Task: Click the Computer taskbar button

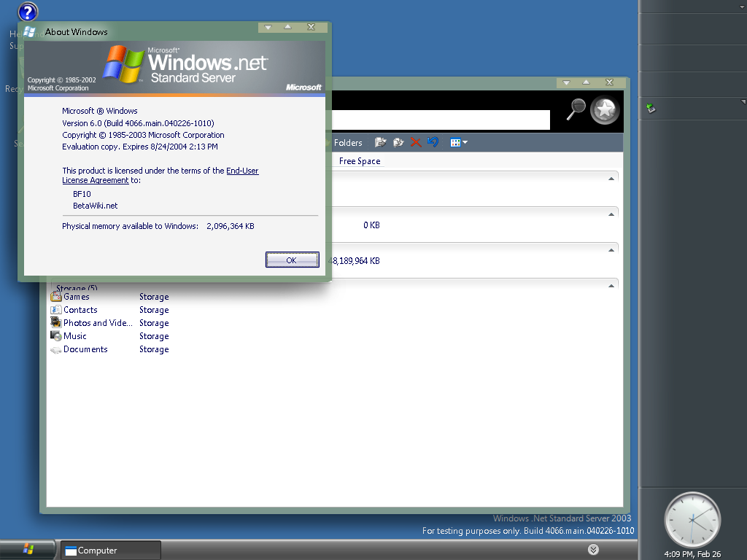Action: click(111, 551)
